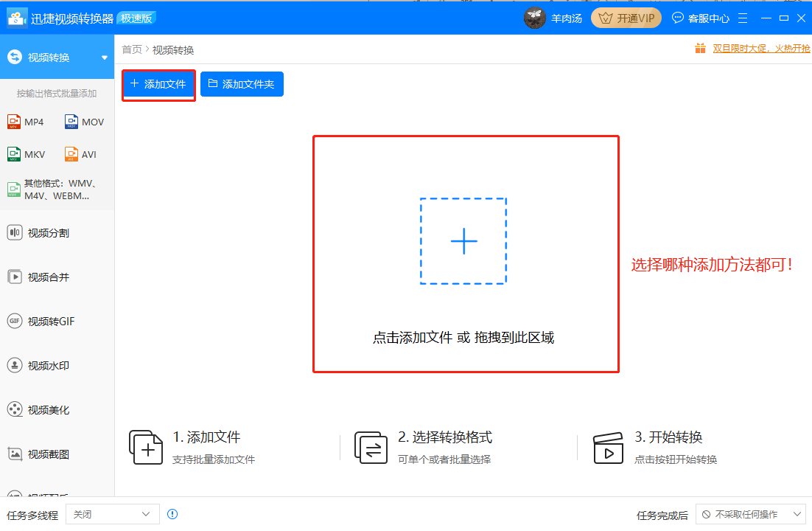Click the 开始转换 step three icon

coord(608,448)
